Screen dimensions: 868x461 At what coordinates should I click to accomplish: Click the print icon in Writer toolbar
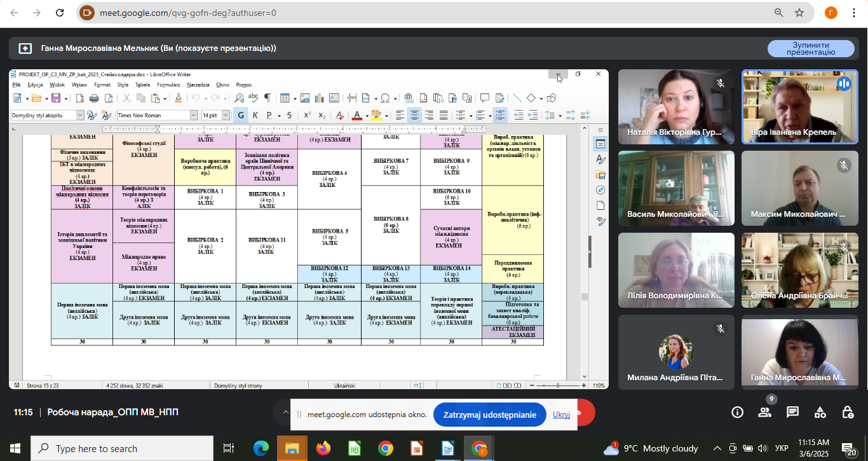coord(94,98)
